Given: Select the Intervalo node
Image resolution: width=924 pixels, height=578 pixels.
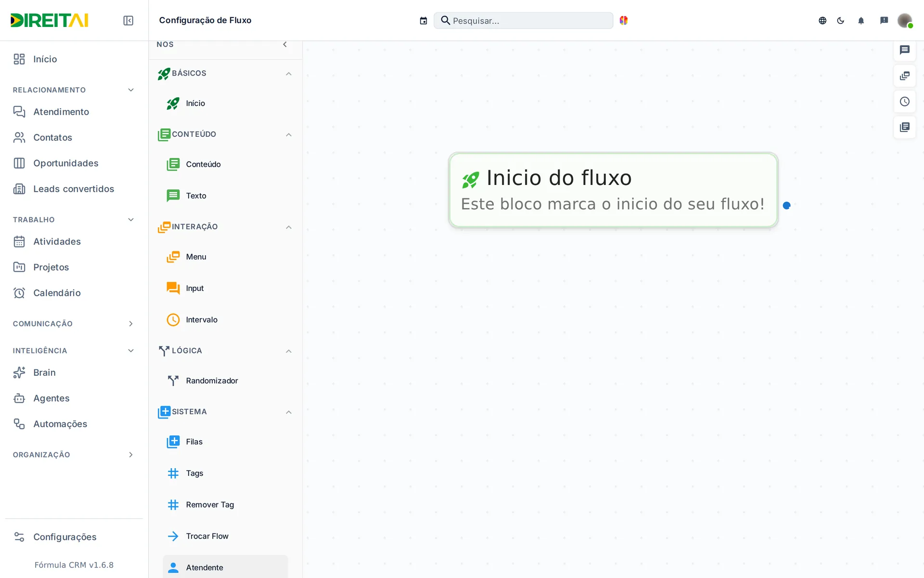Looking at the screenshot, I should coord(225,320).
